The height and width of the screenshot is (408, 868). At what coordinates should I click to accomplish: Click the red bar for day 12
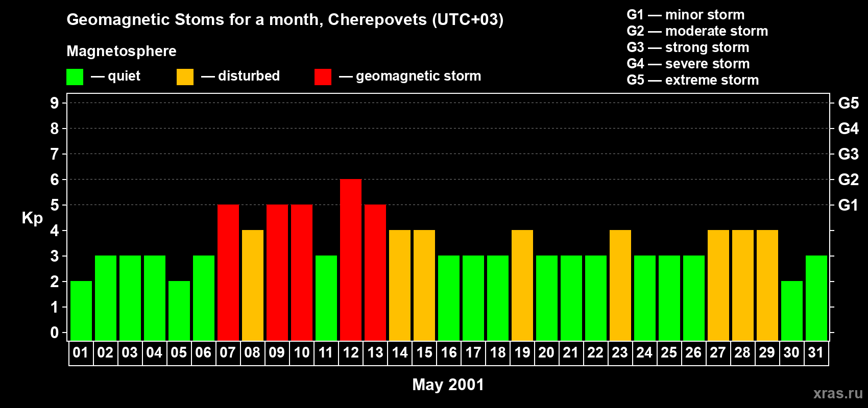[351, 260]
